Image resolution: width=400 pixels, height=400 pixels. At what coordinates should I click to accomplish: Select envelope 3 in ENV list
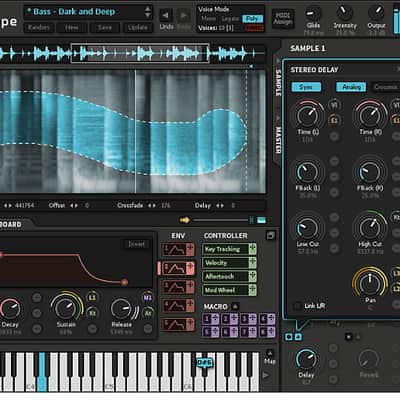[178, 287]
